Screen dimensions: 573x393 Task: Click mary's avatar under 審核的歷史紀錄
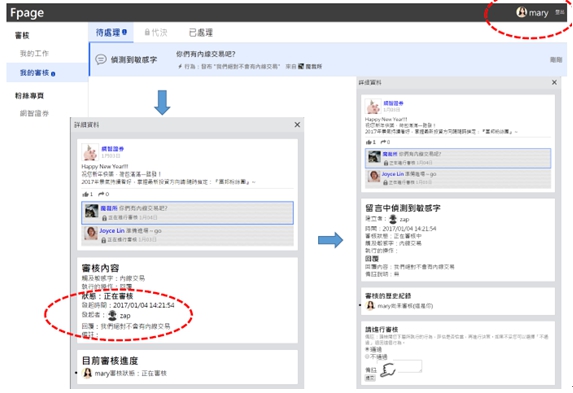pos(370,306)
